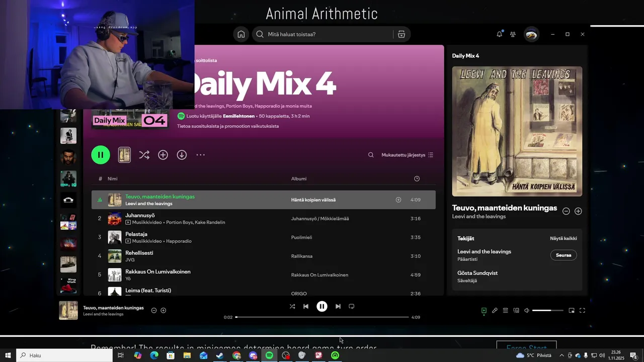Skip to previous track
The width and height of the screenshot is (644, 362).
pos(306,306)
